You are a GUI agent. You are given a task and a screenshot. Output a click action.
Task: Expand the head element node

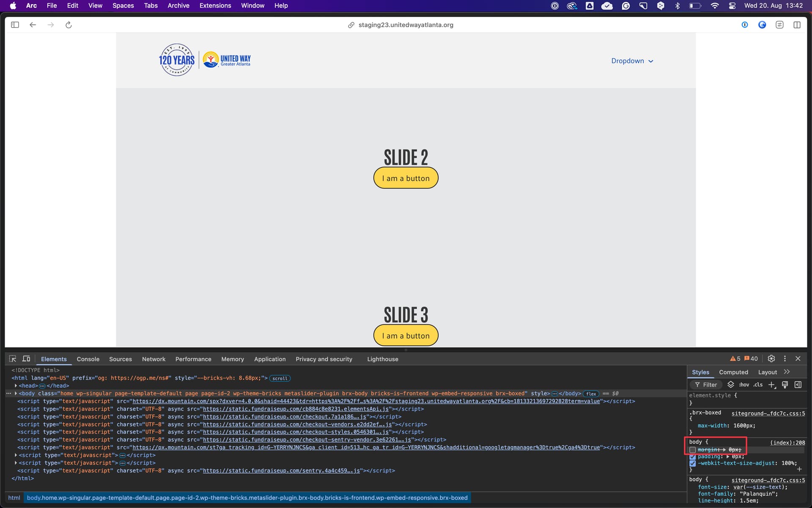click(x=16, y=386)
